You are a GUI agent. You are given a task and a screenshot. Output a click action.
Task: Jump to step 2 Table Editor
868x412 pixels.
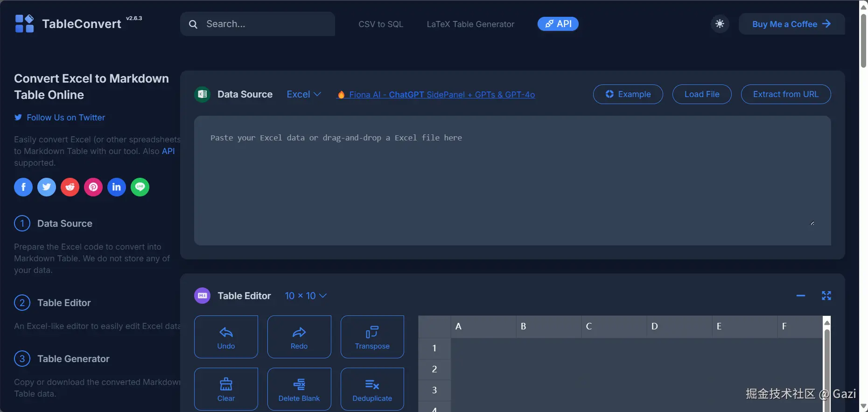click(x=52, y=303)
